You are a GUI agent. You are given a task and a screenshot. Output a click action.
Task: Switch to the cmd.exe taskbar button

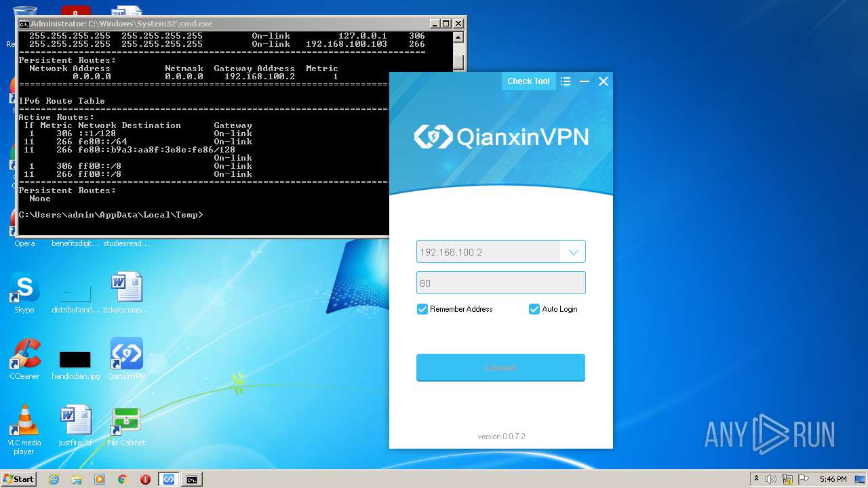click(192, 479)
